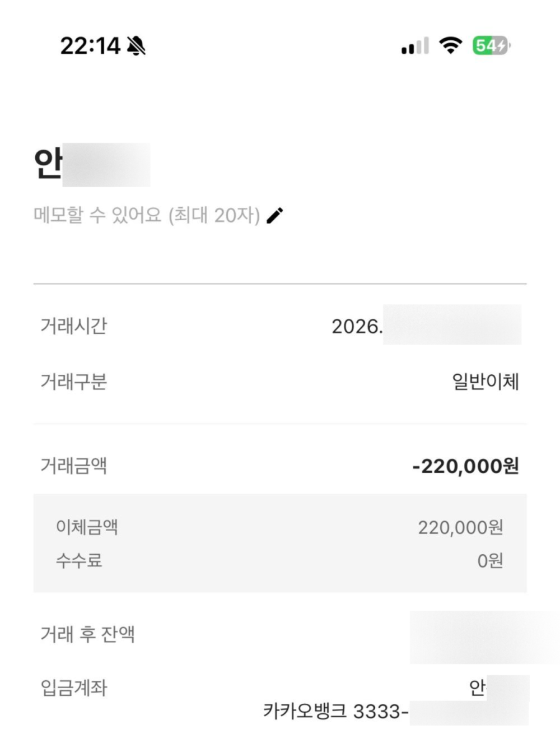The height and width of the screenshot is (734, 560).
Task: Tap the bold -220,000원 amount
Action: click(x=466, y=466)
